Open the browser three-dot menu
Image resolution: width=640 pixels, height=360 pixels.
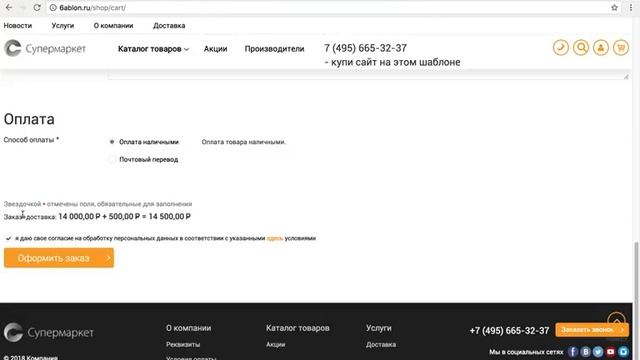pos(631,8)
